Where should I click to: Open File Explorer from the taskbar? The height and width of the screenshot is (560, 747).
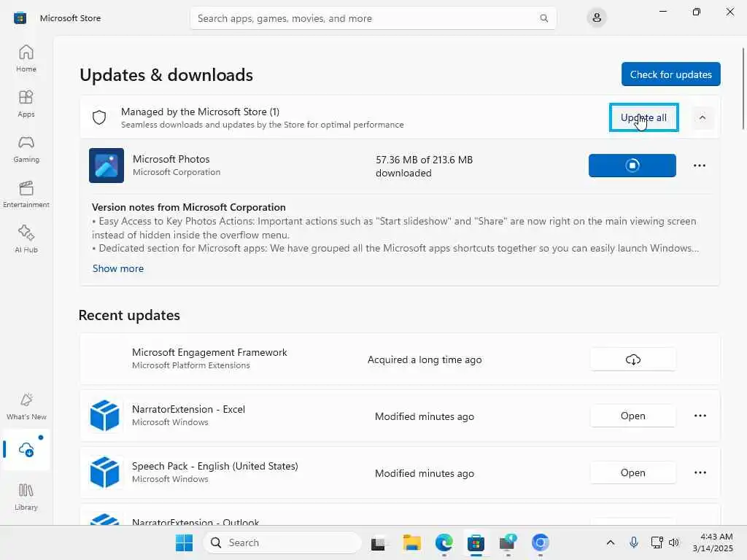411,542
